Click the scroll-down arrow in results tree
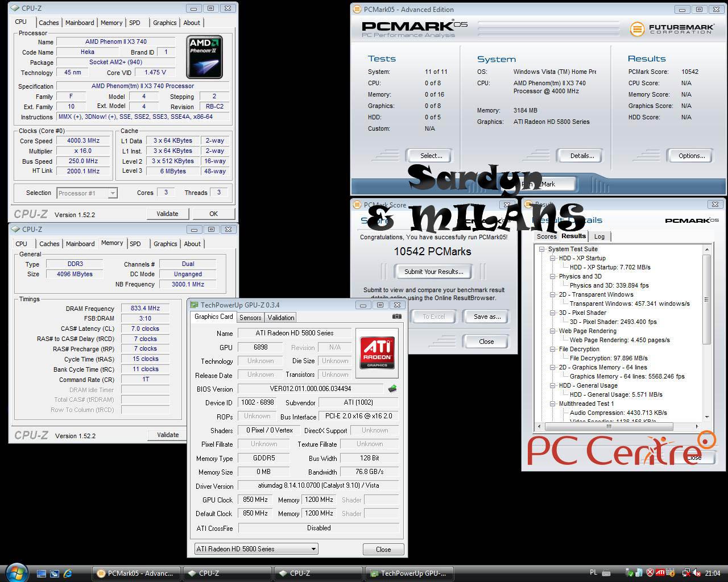This screenshot has width=728, height=582. [707, 417]
